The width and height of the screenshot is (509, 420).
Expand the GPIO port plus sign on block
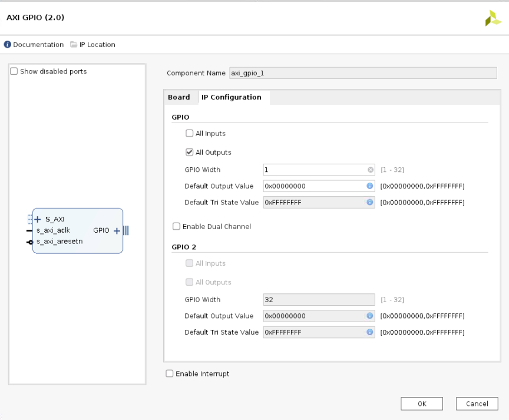coord(117,231)
